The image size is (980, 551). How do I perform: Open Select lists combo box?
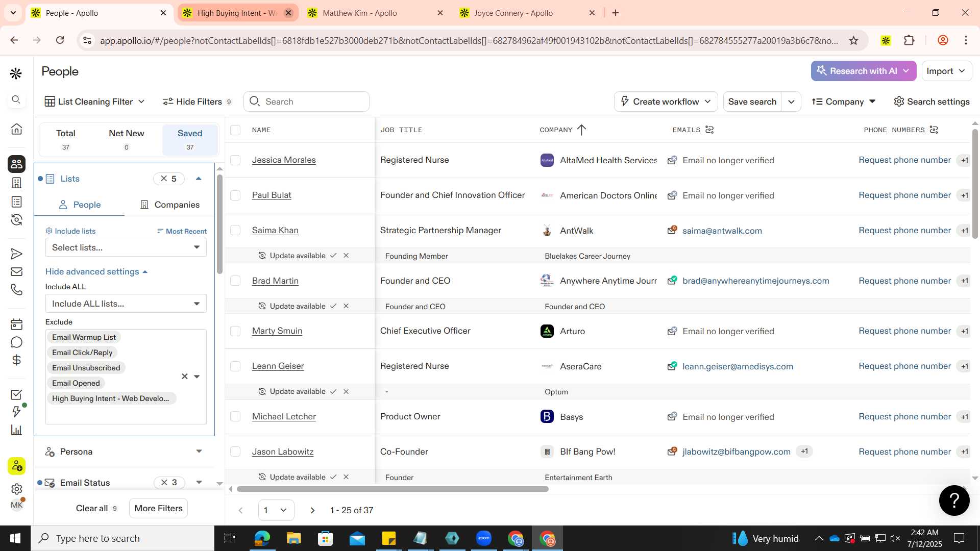point(126,247)
